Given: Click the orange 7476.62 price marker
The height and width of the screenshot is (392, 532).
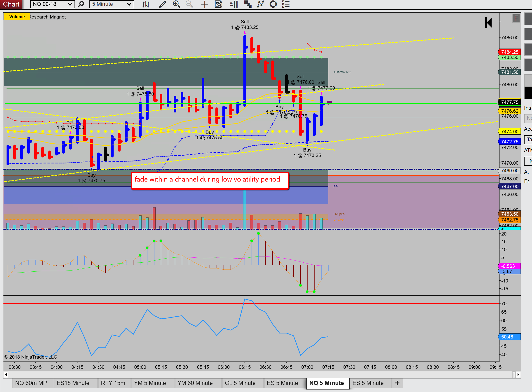Looking at the screenshot, I should (x=509, y=111).
